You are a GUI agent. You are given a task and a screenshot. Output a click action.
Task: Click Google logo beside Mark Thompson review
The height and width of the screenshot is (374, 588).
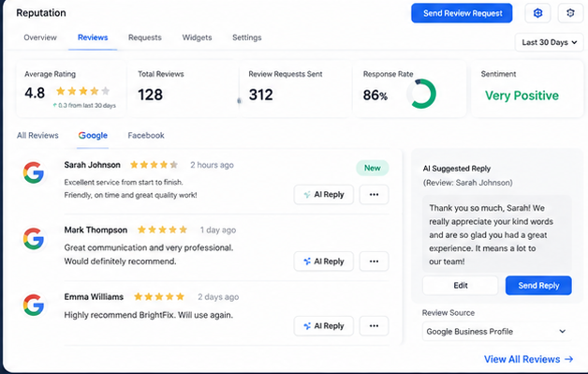[x=34, y=238]
